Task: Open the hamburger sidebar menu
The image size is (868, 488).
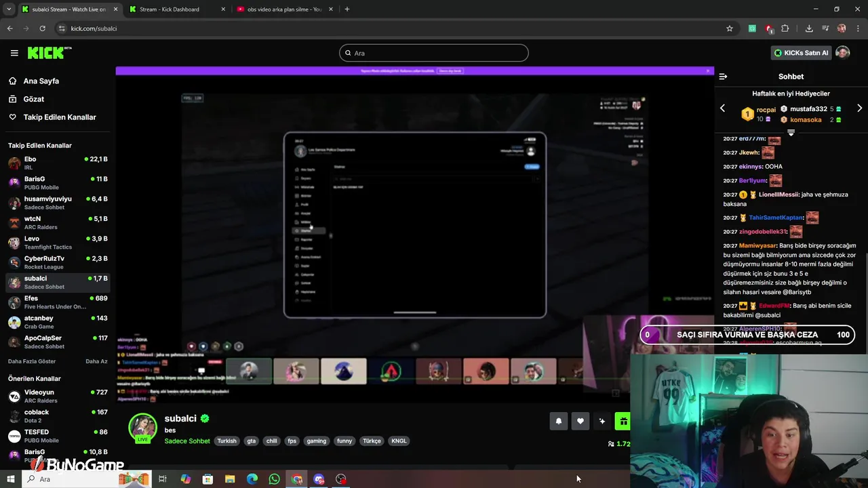Action: [14, 53]
